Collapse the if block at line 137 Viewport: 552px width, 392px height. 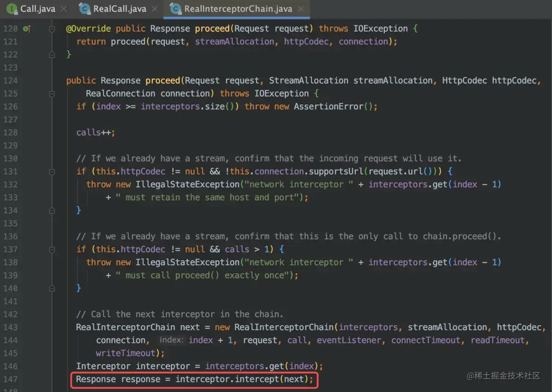point(52,250)
